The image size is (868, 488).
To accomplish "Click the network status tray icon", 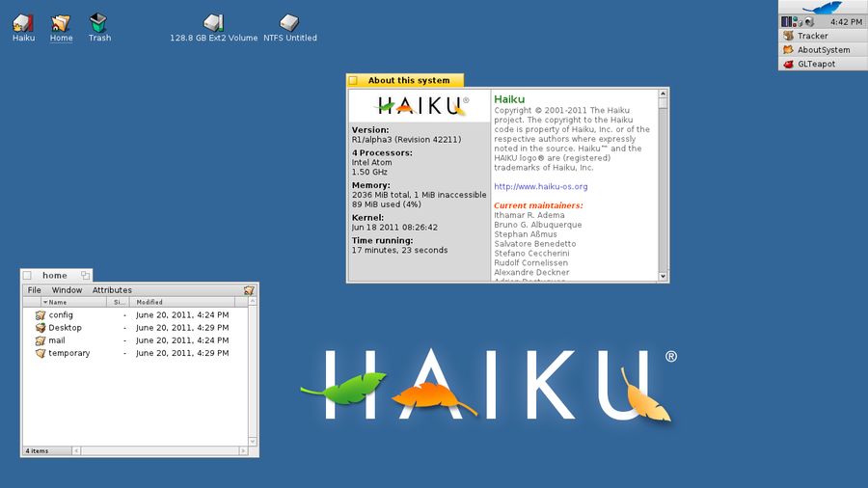I will [x=798, y=22].
